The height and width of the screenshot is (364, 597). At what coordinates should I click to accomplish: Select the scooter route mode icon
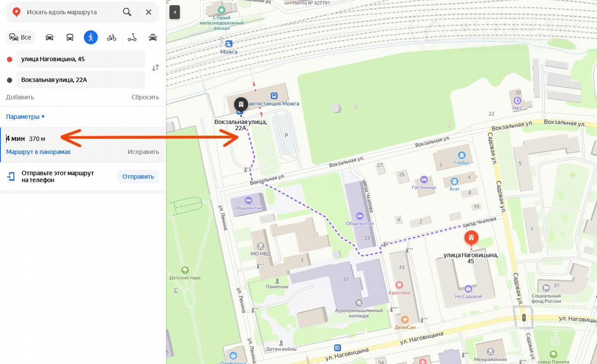click(x=132, y=37)
